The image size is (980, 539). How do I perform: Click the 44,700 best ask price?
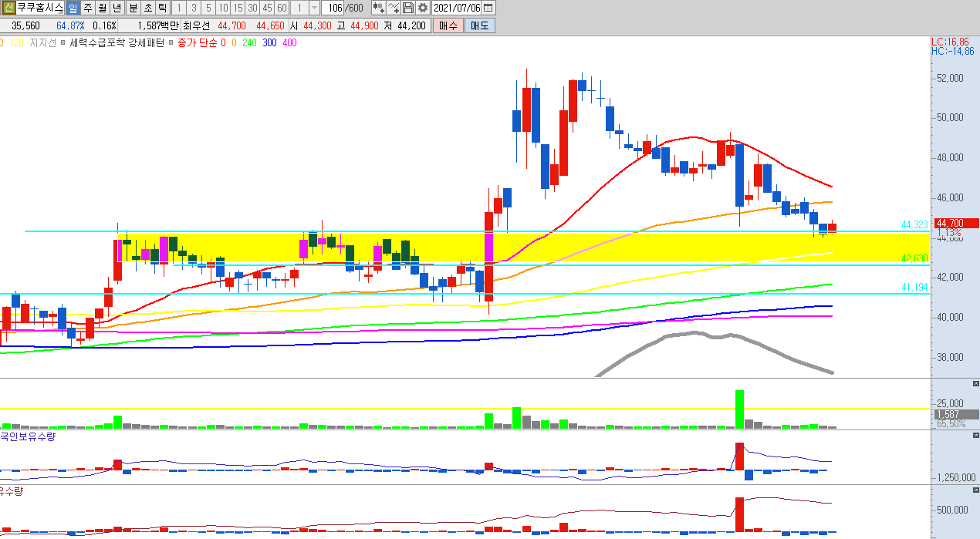tap(232, 25)
